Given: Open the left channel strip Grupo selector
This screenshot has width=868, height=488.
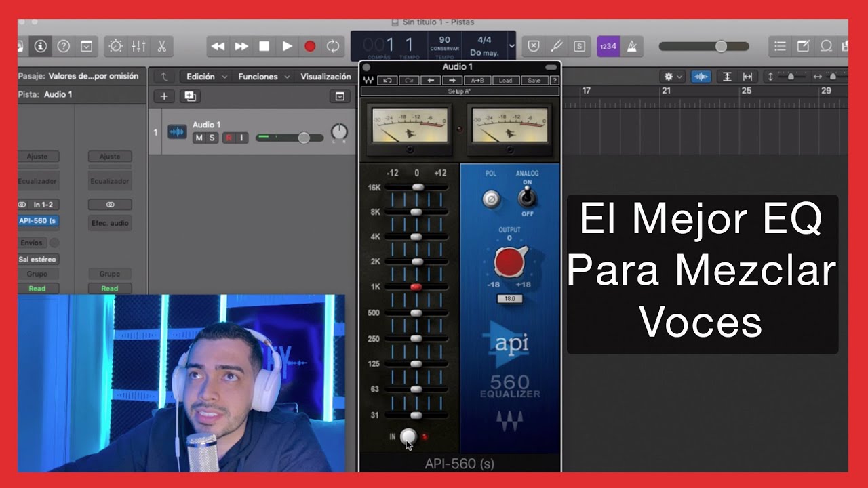Looking at the screenshot, I should pos(38,274).
